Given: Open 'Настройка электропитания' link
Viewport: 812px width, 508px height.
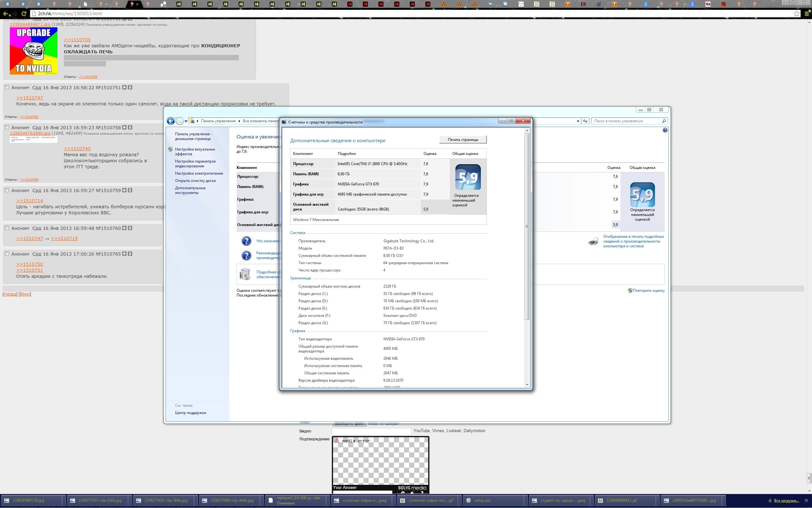Looking at the screenshot, I should [x=199, y=173].
